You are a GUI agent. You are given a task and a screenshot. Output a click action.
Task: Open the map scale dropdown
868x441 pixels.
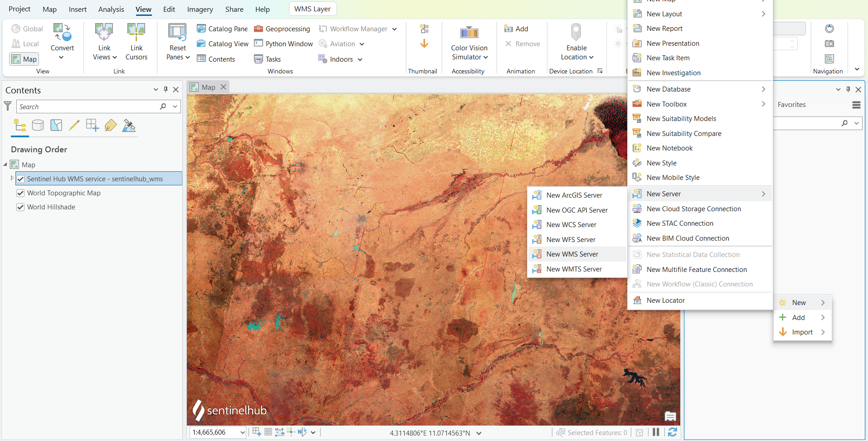[242, 432]
